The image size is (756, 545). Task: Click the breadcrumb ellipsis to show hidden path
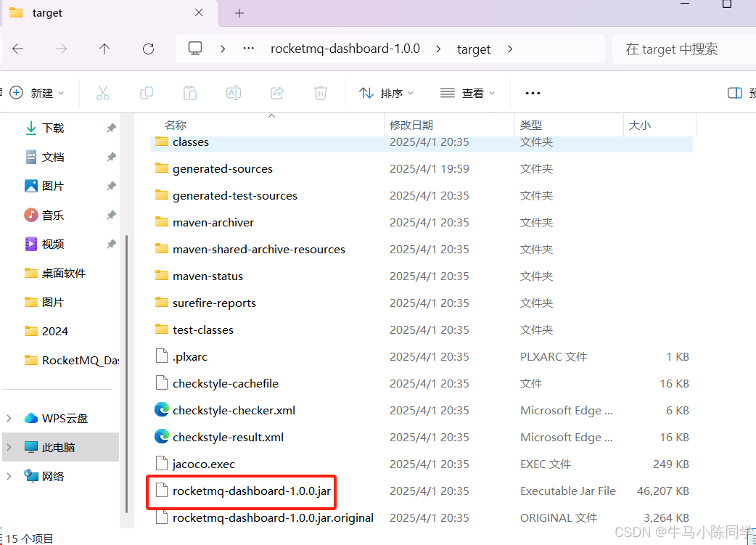pos(248,49)
